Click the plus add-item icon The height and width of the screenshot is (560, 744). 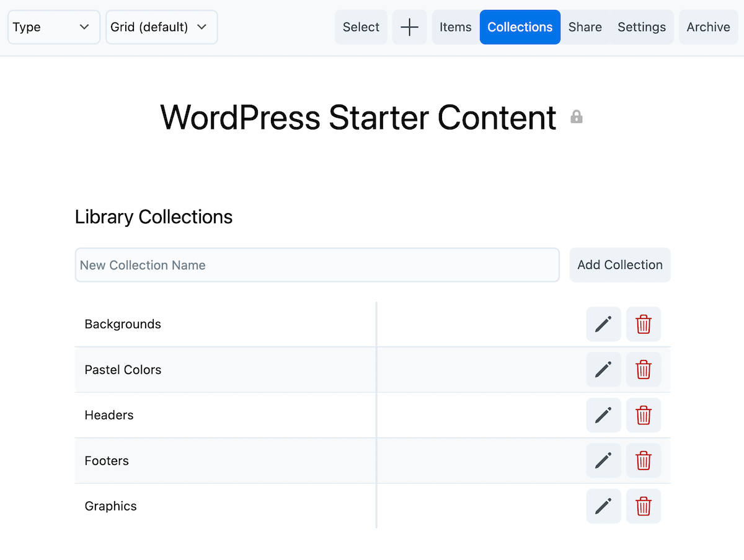click(x=409, y=27)
